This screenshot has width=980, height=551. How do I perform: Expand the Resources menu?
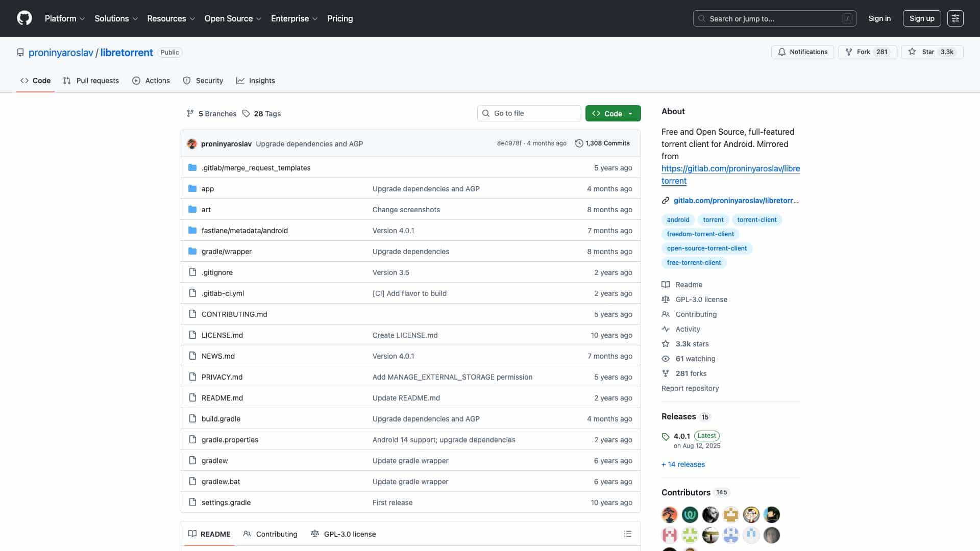click(171, 18)
